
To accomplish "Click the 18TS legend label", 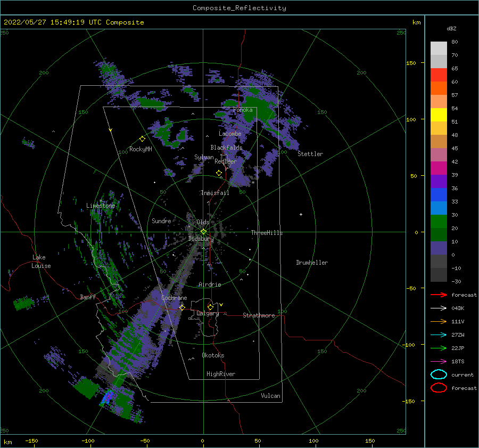I will [458, 362].
